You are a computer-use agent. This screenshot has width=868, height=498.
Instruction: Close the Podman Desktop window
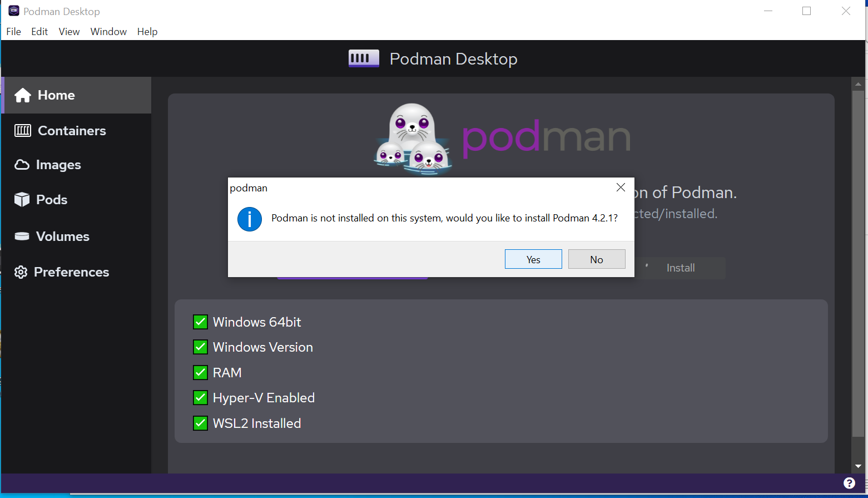846,11
